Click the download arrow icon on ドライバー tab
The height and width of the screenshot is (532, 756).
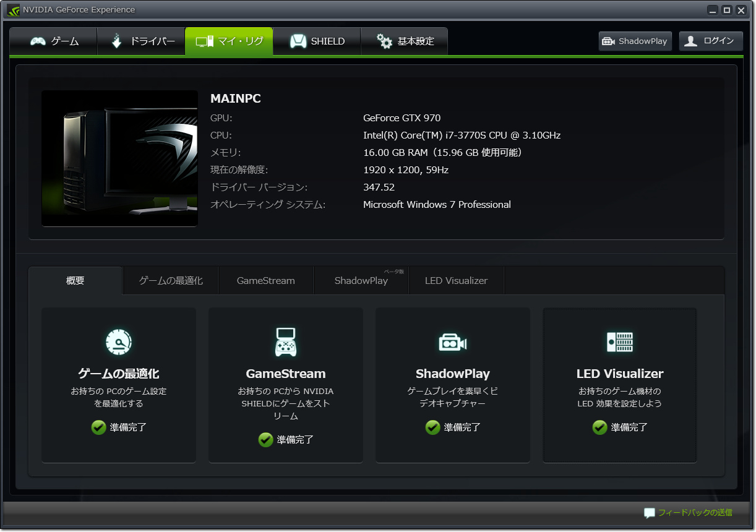117,41
